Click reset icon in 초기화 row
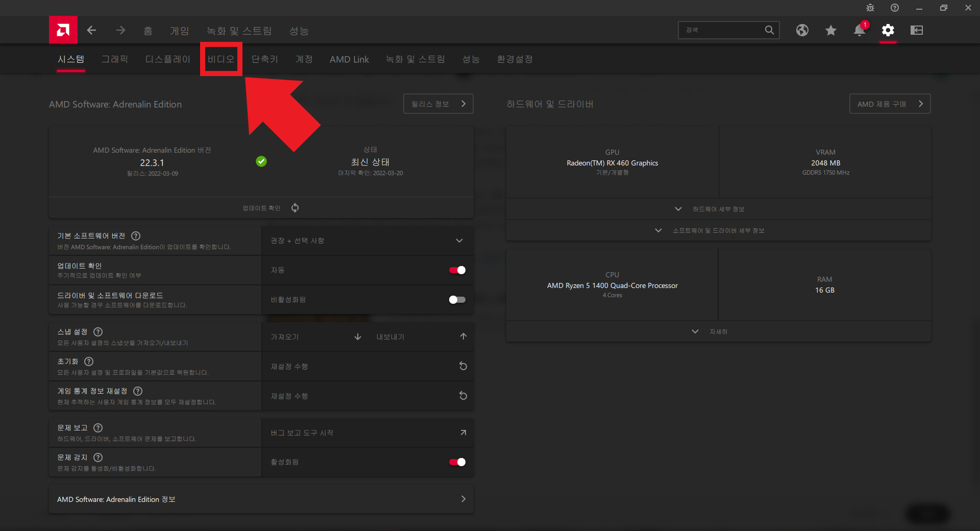Viewport: 980px width, 531px height. coord(463,366)
